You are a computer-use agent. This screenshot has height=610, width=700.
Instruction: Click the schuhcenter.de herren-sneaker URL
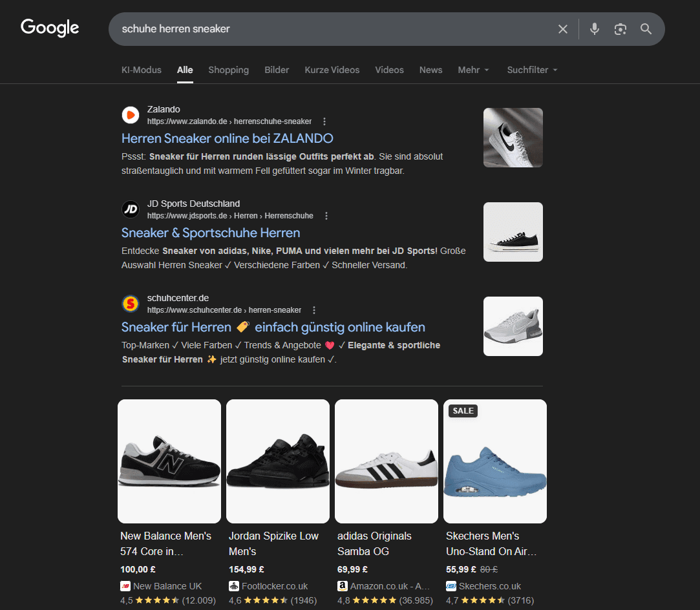click(224, 310)
